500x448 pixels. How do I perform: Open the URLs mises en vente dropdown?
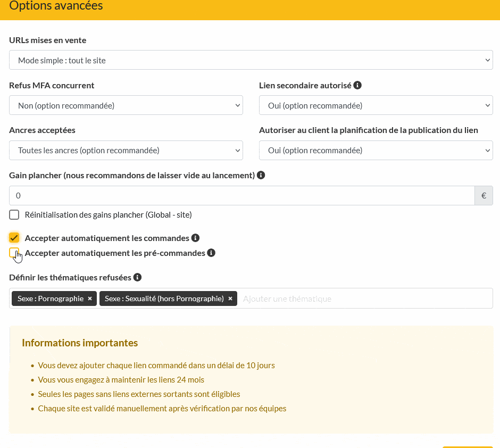click(x=251, y=60)
